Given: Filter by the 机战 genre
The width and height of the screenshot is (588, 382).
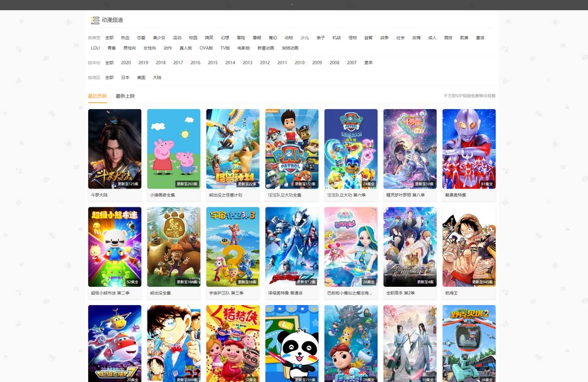Looking at the screenshot, I should (337, 38).
